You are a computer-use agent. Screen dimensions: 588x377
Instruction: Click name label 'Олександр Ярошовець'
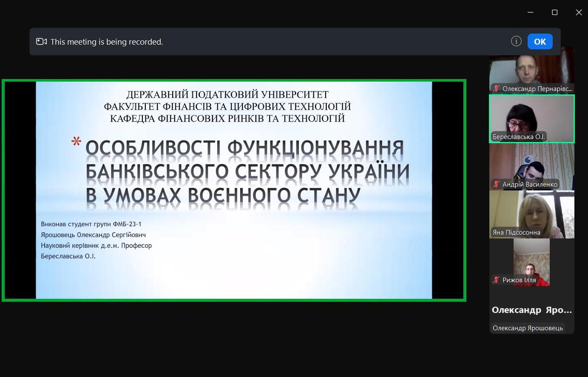528,328
